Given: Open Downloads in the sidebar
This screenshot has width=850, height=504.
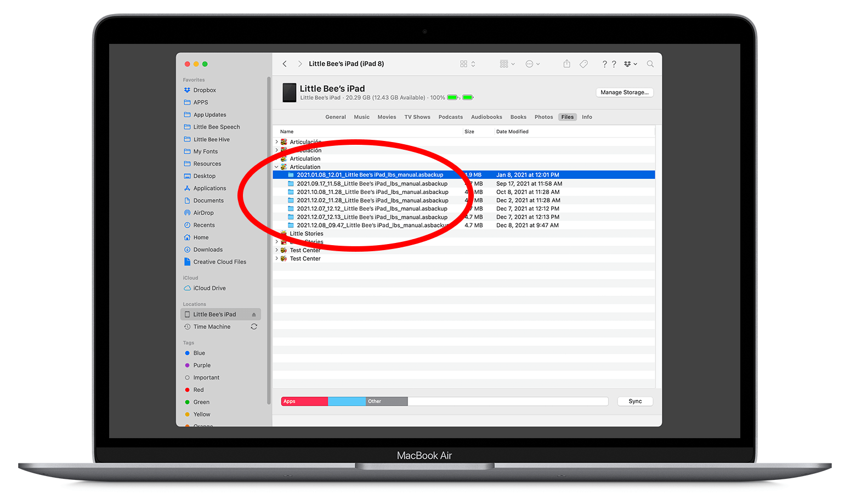Looking at the screenshot, I should [x=208, y=250].
